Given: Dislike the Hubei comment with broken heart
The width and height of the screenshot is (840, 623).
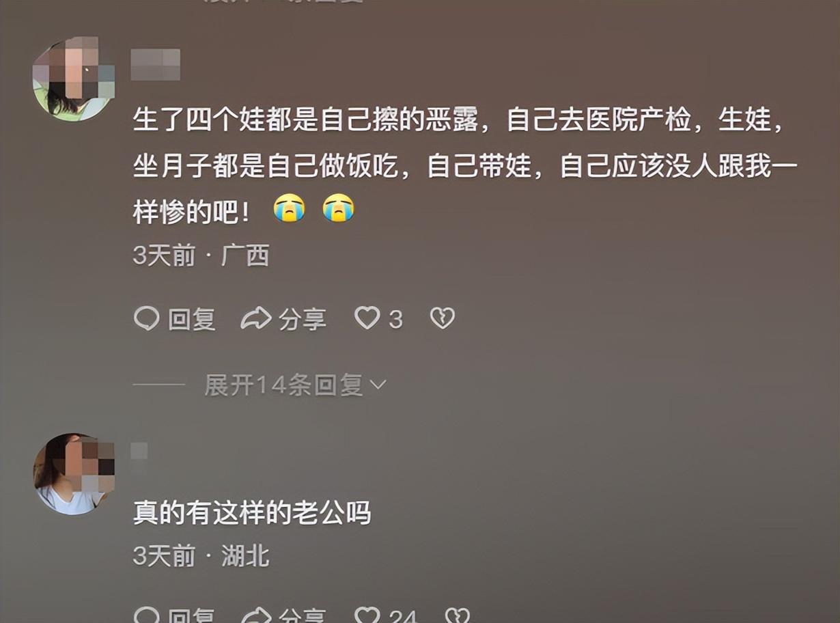Looking at the screenshot, I should (458, 615).
